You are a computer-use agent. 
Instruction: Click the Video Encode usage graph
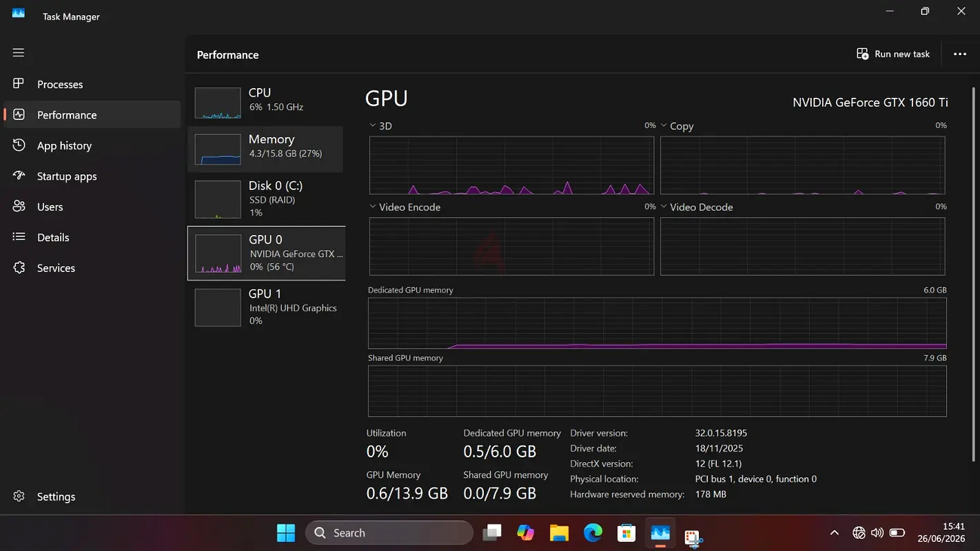click(x=511, y=247)
